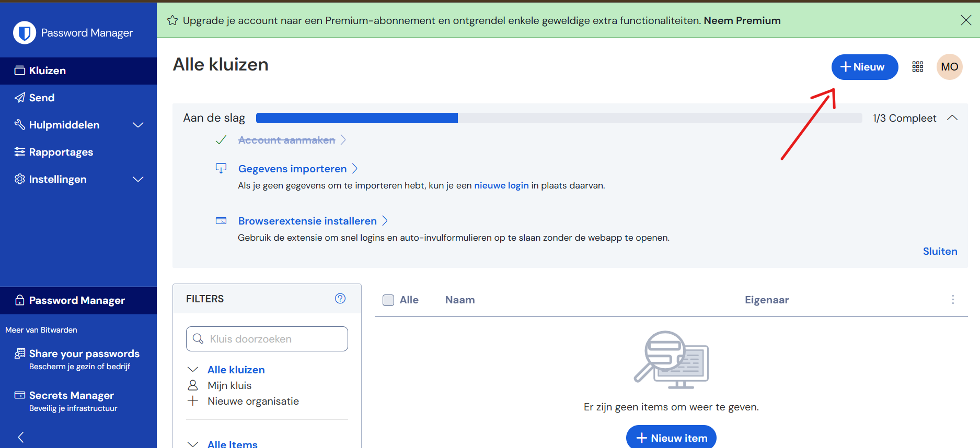Click the nieuwe login link
This screenshot has height=448, width=980.
tap(501, 185)
